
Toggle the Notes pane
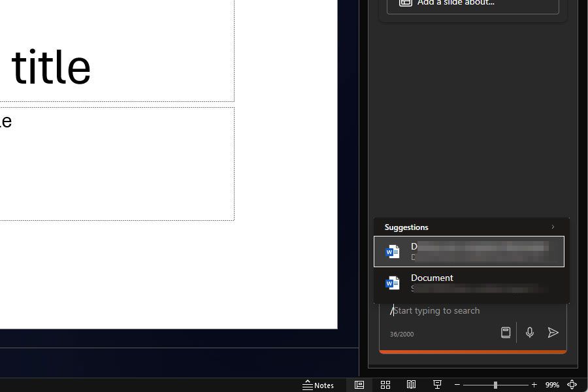tap(318, 385)
